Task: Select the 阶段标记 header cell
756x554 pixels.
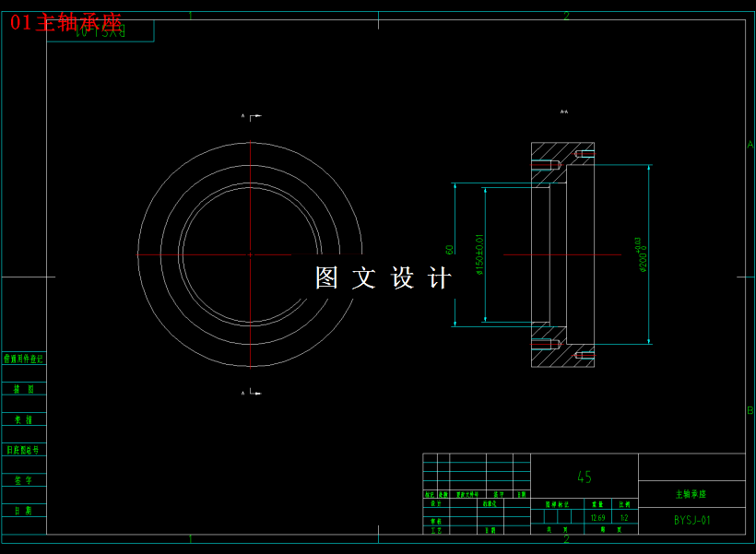Action: click(558, 504)
